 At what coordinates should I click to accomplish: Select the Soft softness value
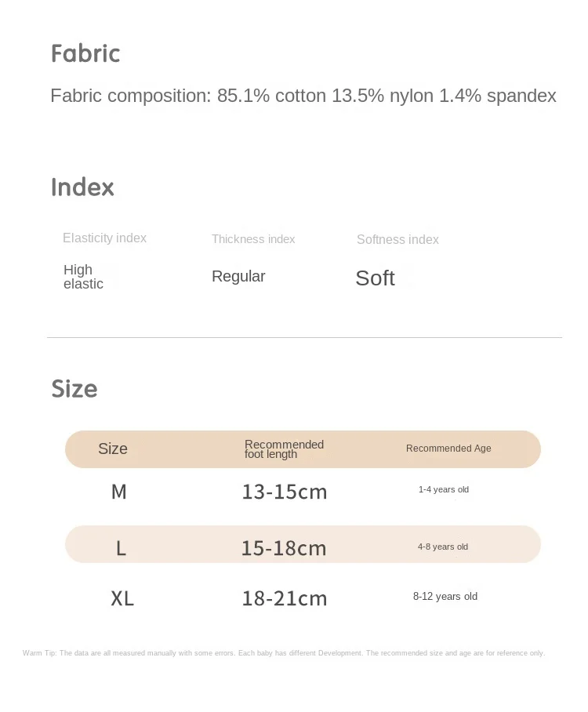[375, 278]
